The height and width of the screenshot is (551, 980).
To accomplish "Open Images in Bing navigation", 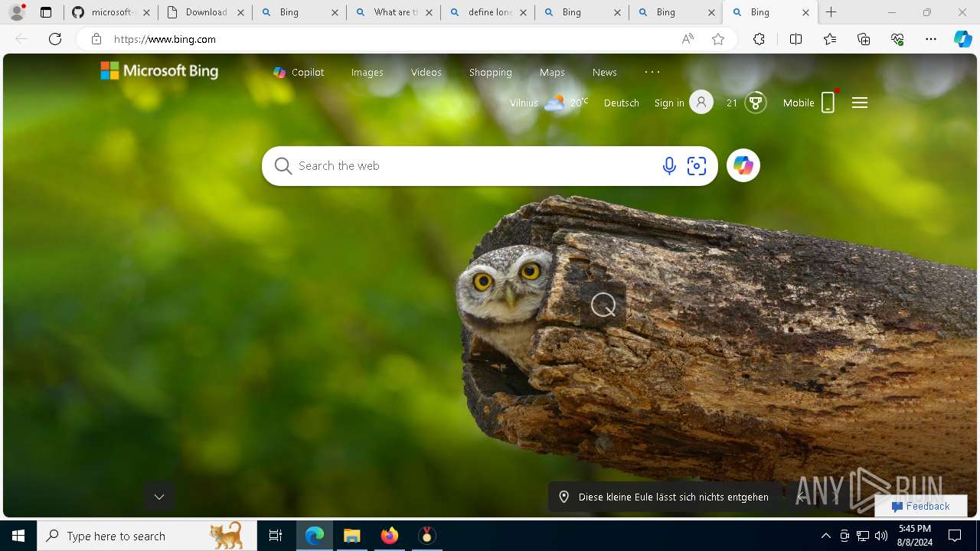I will pos(367,72).
